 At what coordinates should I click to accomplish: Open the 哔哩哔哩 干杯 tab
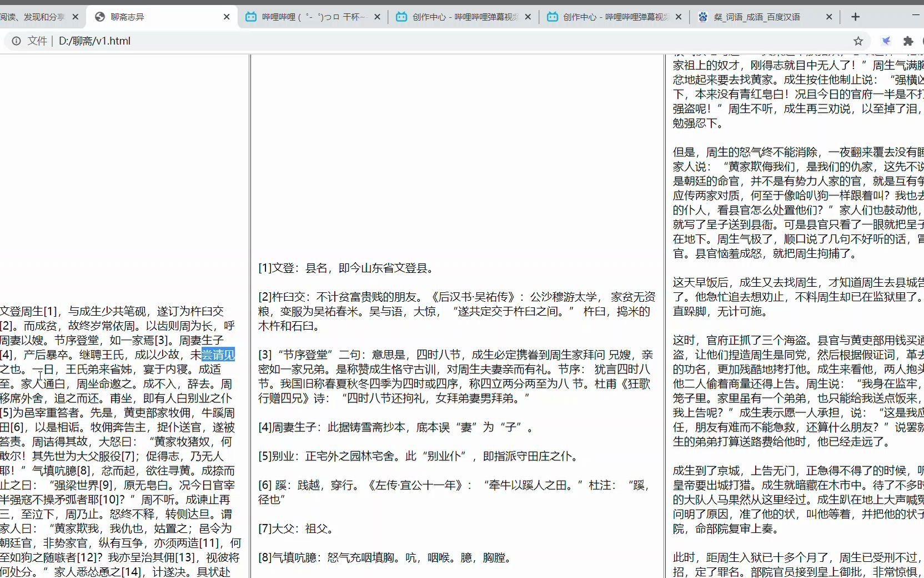coord(313,17)
